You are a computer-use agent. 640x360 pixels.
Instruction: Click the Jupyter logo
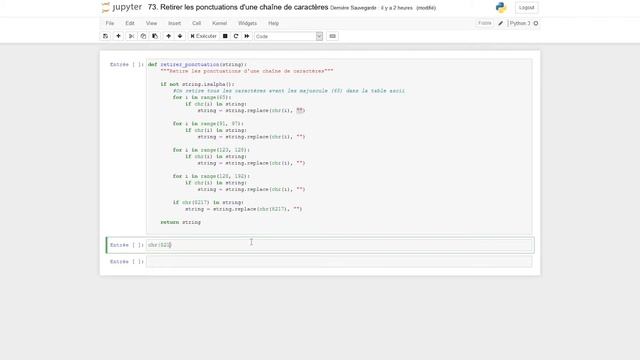point(122,7)
